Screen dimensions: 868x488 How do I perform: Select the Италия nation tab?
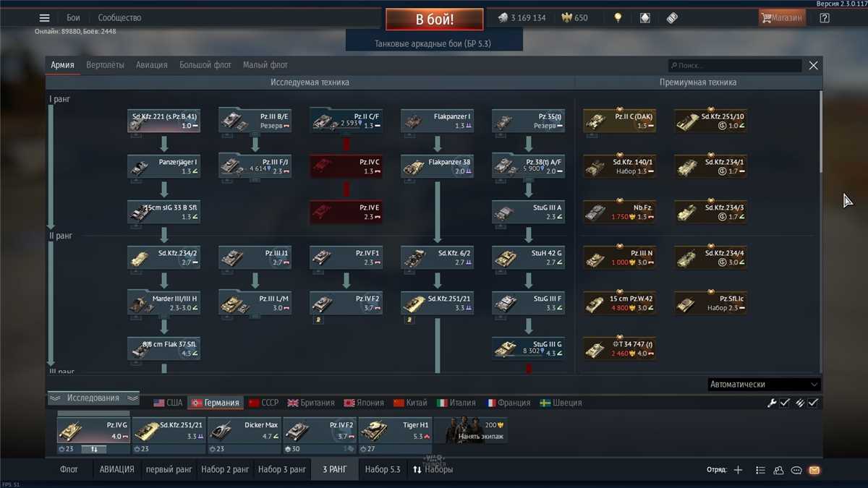click(x=456, y=403)
